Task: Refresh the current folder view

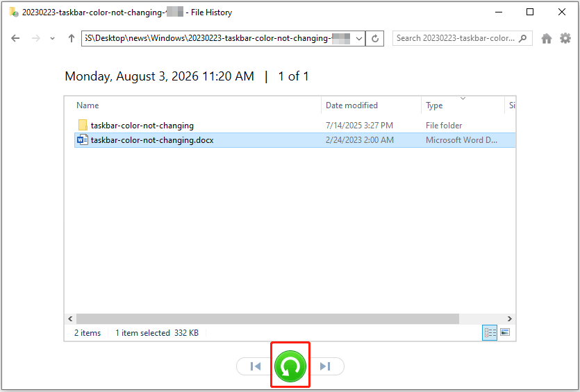Action: pos(374,38)
